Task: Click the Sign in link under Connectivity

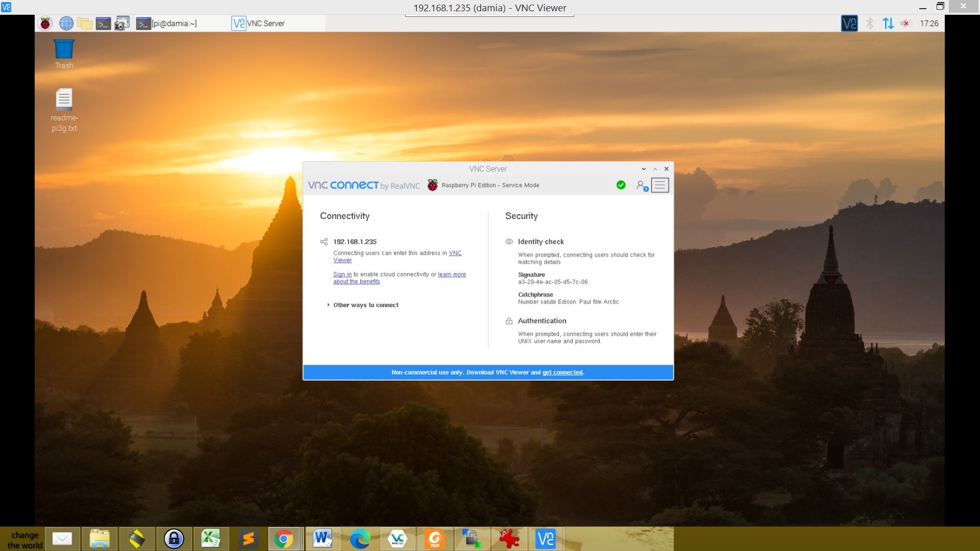Action: coord(342,274)
